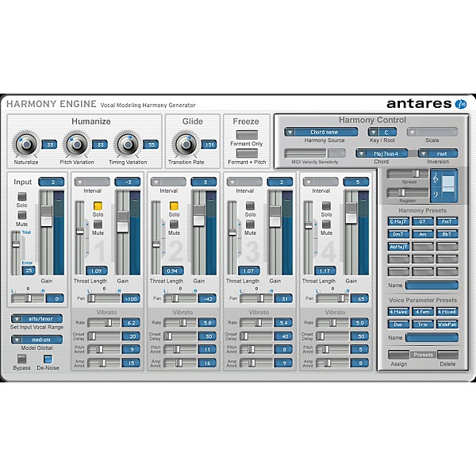Turn the Naturalize knob
The width and height of the screenshot is (476, 476).
coord(26,144)
